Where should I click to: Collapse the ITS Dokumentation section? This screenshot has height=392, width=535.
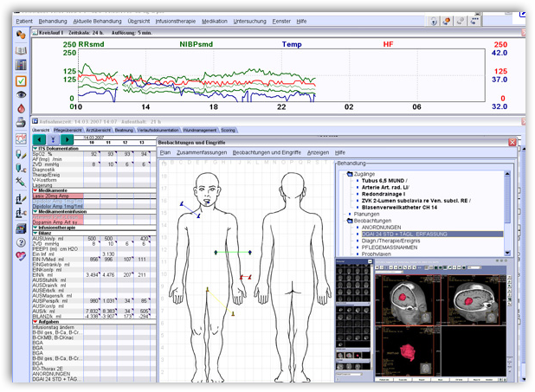point(35,149)
